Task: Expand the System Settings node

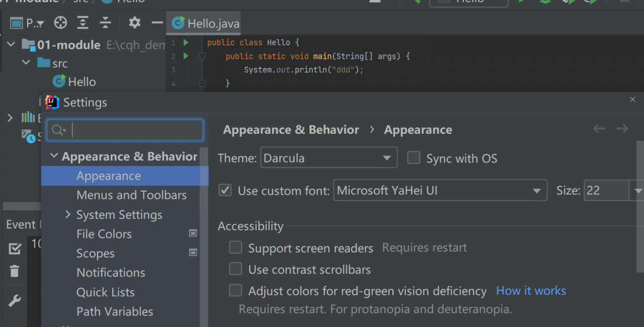Action: pyautogui.click(x=68, y=215)
